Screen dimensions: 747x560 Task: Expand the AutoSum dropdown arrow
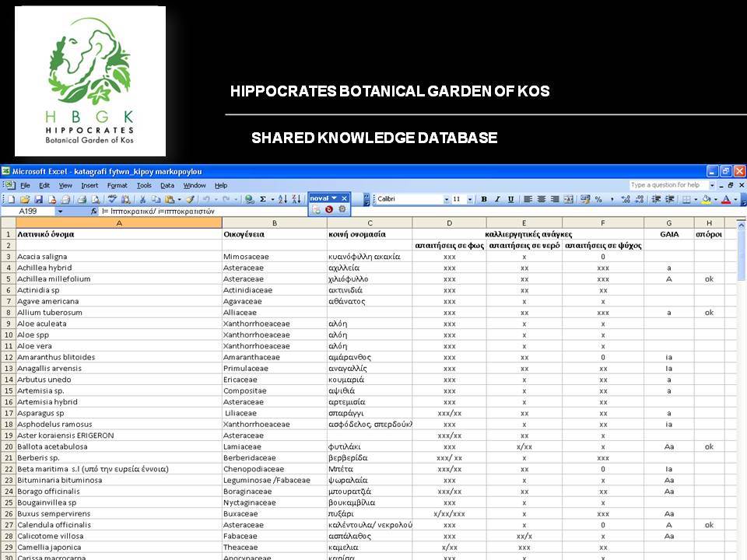[272, 200]
